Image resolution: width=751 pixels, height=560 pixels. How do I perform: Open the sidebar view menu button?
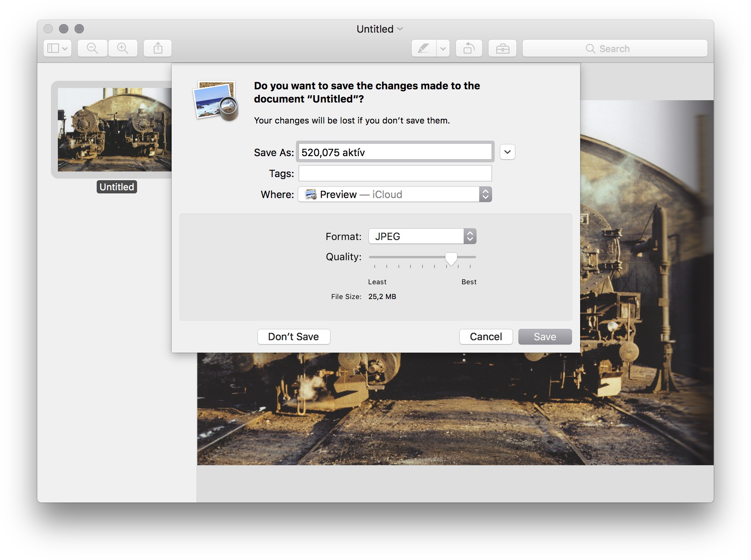click(x=57, y=48)
